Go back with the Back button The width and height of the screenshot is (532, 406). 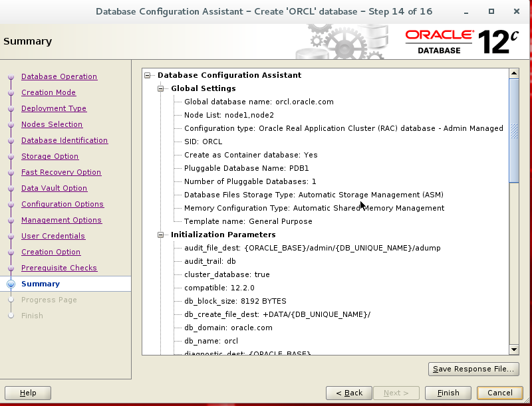(x=348, y=393)
